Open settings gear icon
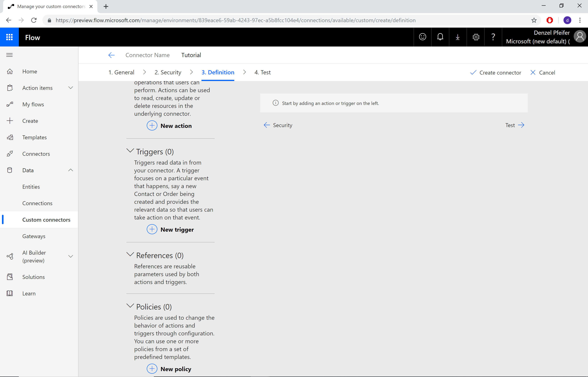 (x=476, y=37)
